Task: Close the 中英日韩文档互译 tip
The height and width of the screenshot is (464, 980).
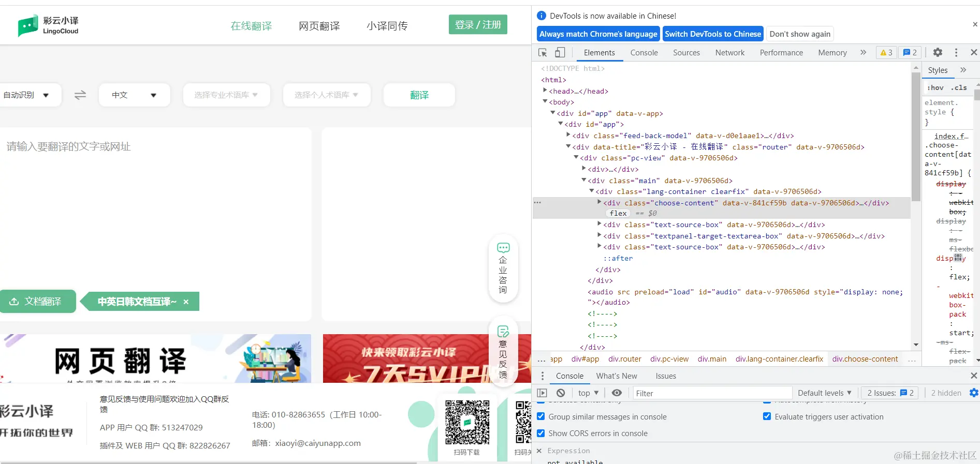Action: [186, 302]
